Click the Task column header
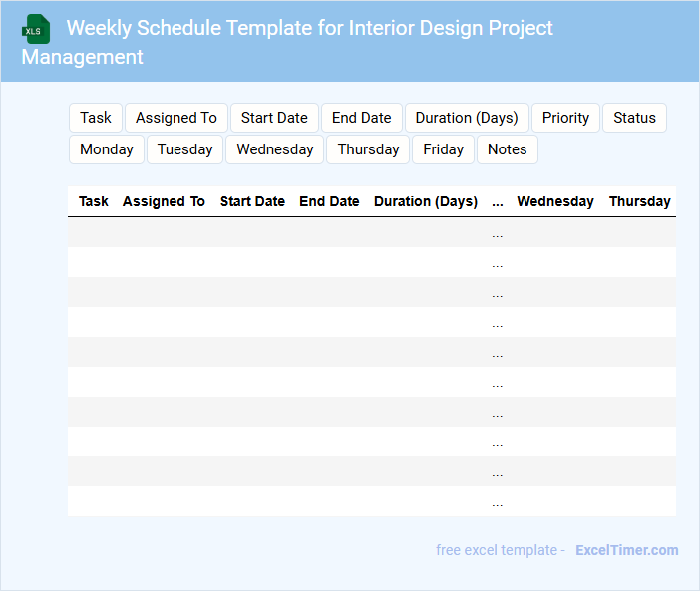This screenshot has width=700, height=591. click(x=94, y=201)
